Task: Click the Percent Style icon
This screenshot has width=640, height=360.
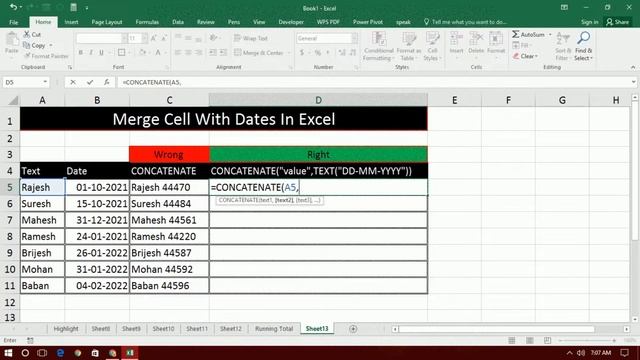Action: point(318,53)
